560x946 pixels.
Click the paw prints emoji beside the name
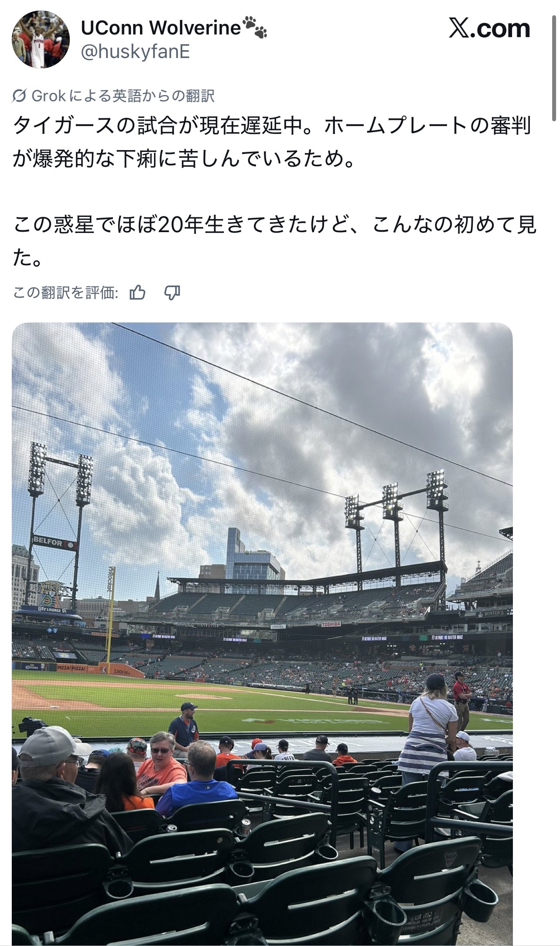255,27
